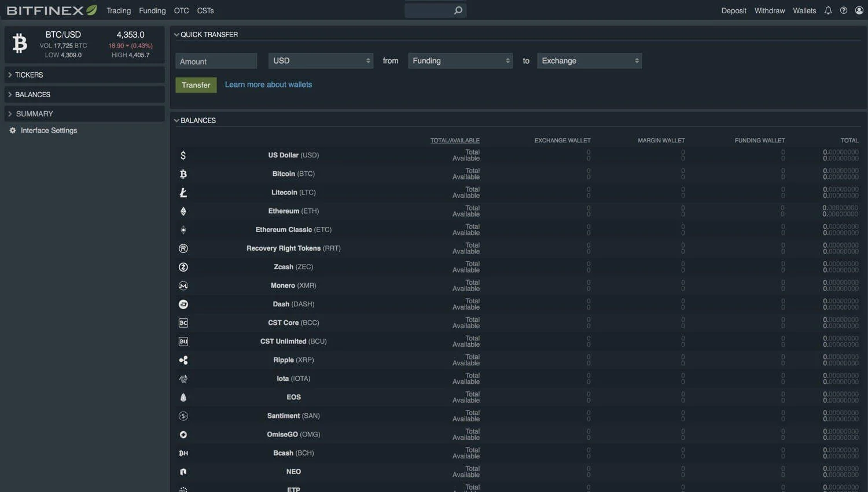This screenshot has height=492, width=868.
Task: Click the Monero coin icon
Action: pos(183,285)
